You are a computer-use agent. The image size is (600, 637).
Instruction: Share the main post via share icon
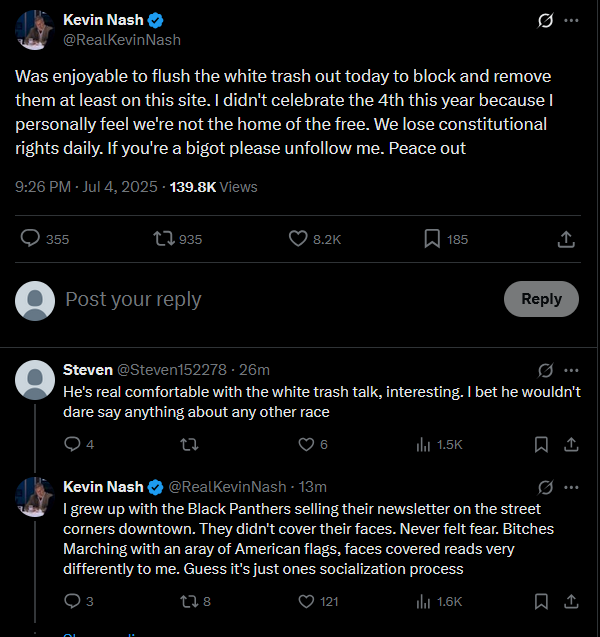565,239
